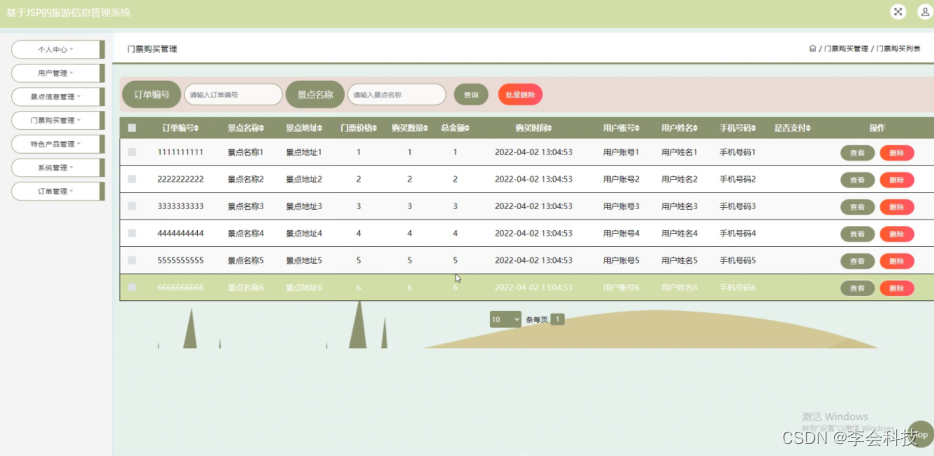The width and height of the screenshot is (934, 456).
Task: Delete order 2222222222
Action: [x=896, y=180]
